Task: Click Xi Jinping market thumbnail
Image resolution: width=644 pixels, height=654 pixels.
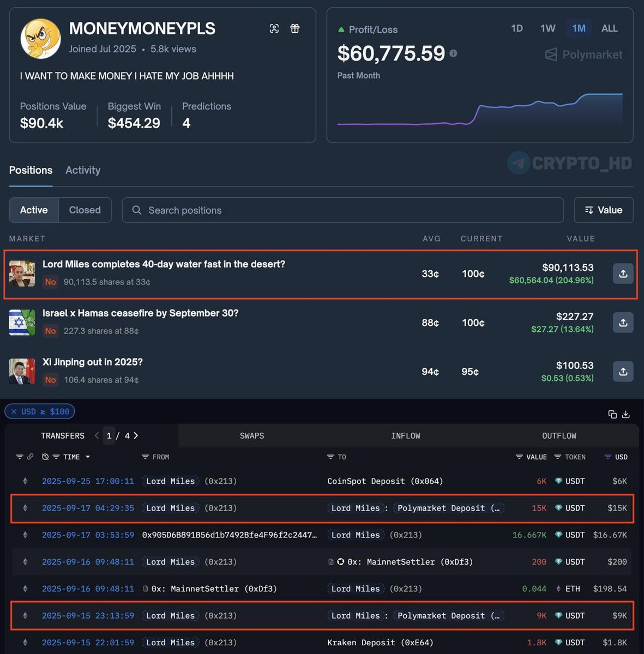Action: 22,371
